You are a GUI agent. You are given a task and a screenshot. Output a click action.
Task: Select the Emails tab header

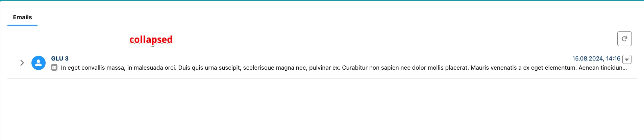22,17
